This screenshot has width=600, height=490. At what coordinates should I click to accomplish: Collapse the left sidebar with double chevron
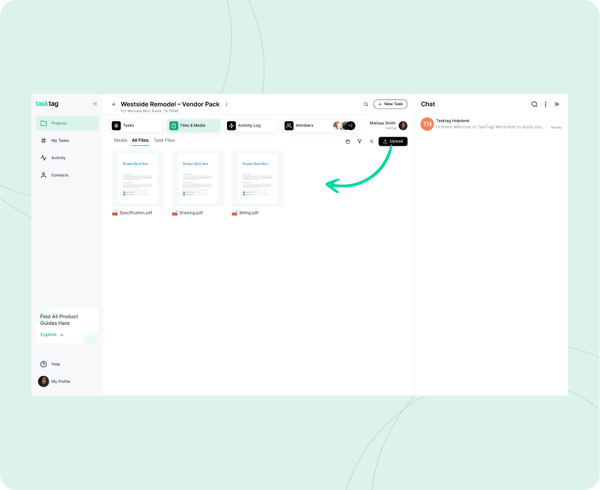(x=95, y=104)
